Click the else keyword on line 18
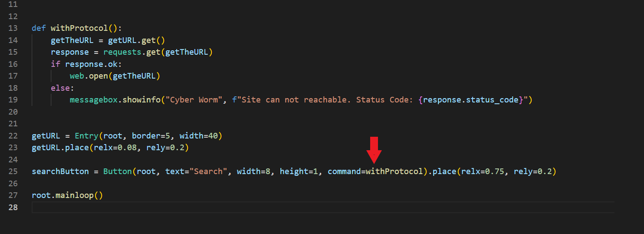 60,88
